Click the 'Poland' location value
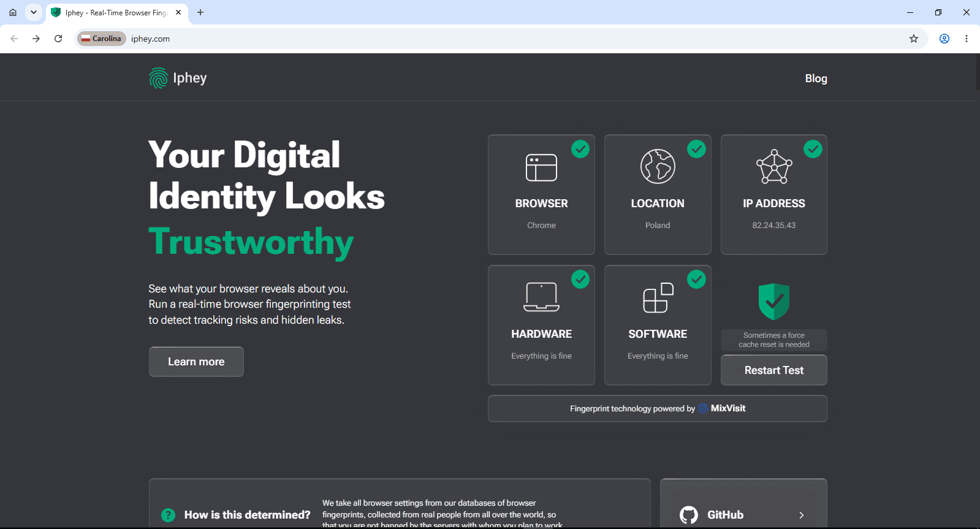The image size is (980, 529). [658, 226]
